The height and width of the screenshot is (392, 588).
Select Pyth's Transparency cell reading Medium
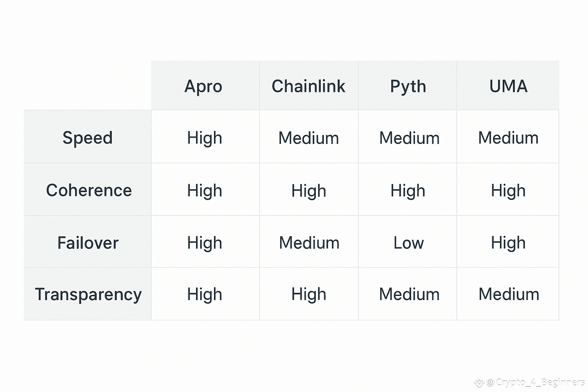point(409,294)
